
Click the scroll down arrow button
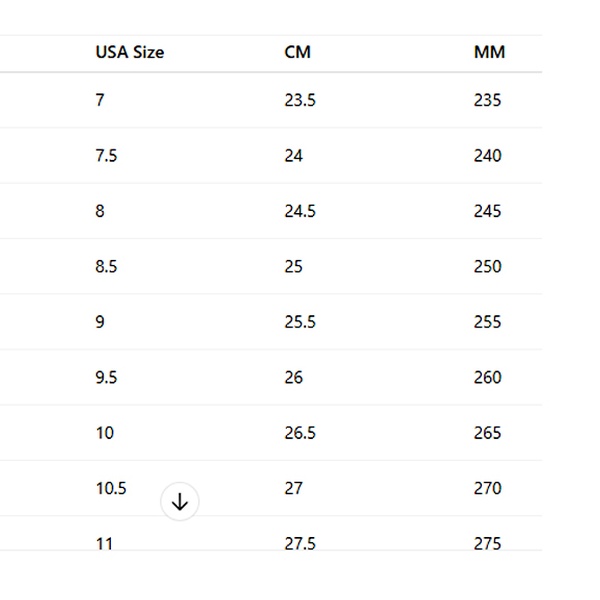pyautogui.click(x=180, y=502)
